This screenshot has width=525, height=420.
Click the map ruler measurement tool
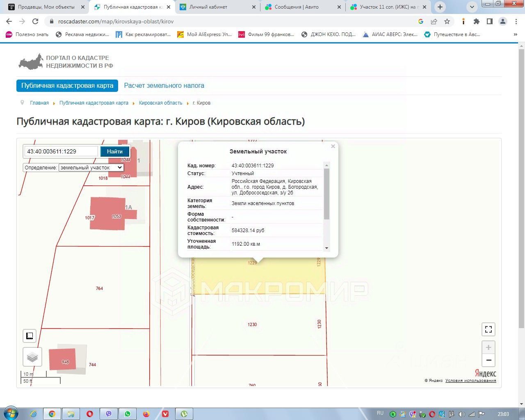pos(30,336)
